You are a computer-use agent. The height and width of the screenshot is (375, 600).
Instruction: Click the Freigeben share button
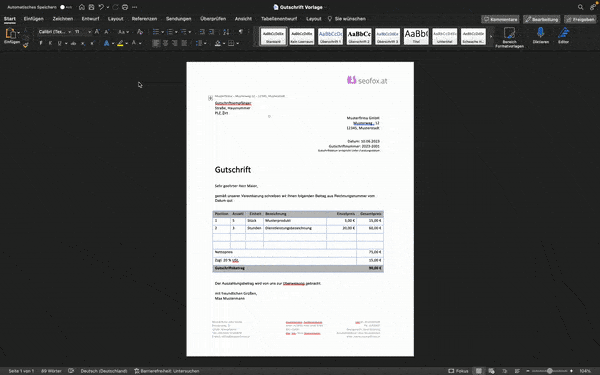click(x=580, y=19)
